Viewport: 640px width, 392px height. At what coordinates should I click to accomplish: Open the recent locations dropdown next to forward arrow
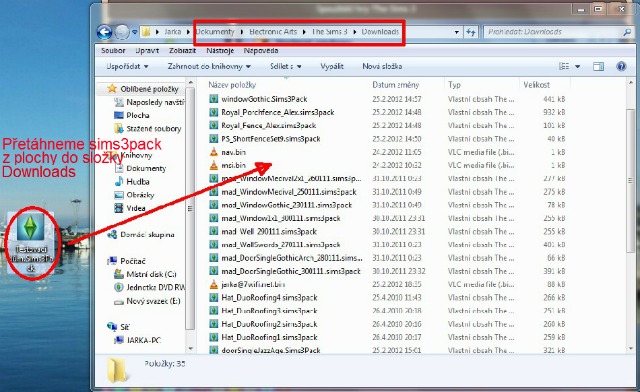134,32
